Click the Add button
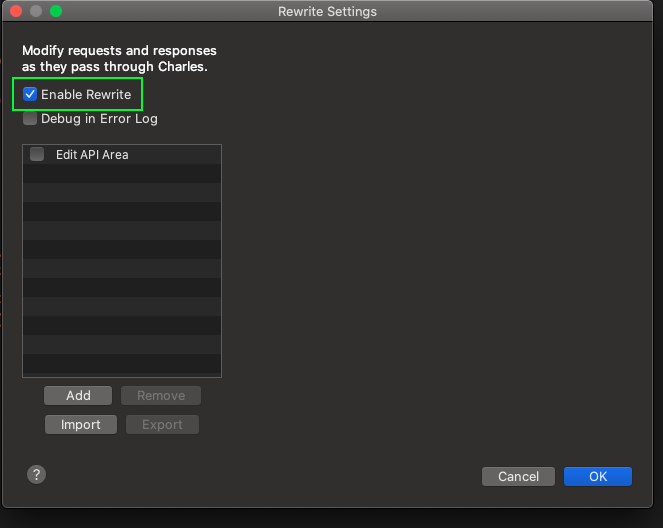 click(78, 395)
